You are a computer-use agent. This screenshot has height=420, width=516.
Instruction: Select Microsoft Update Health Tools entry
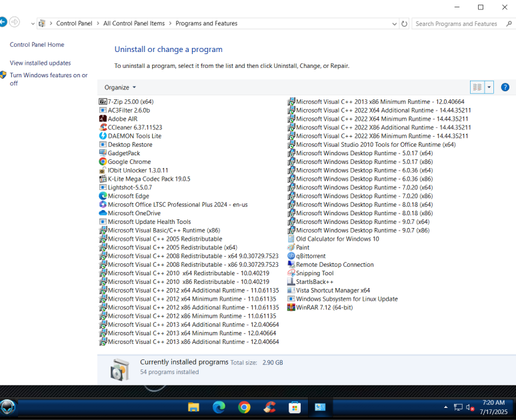click(145, 221)
